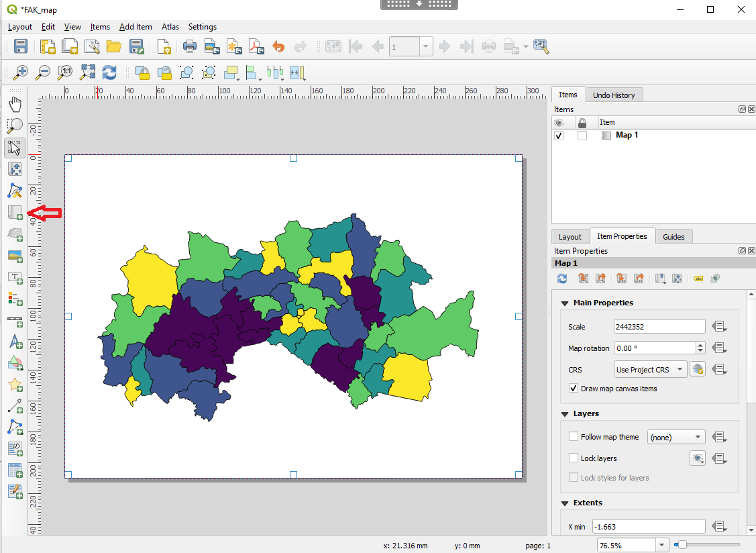This screenshot has height=553, width=756.
Task: Export layout as image
Action: coord(212,47)
